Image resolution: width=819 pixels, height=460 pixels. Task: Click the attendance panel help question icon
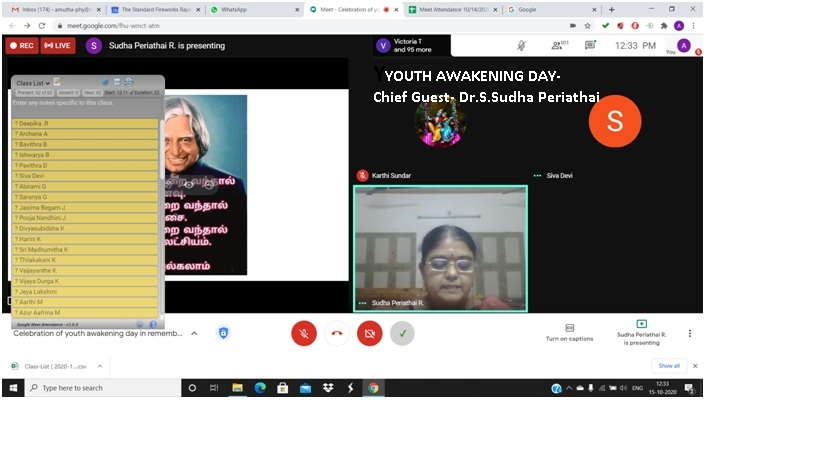[153, 324]
